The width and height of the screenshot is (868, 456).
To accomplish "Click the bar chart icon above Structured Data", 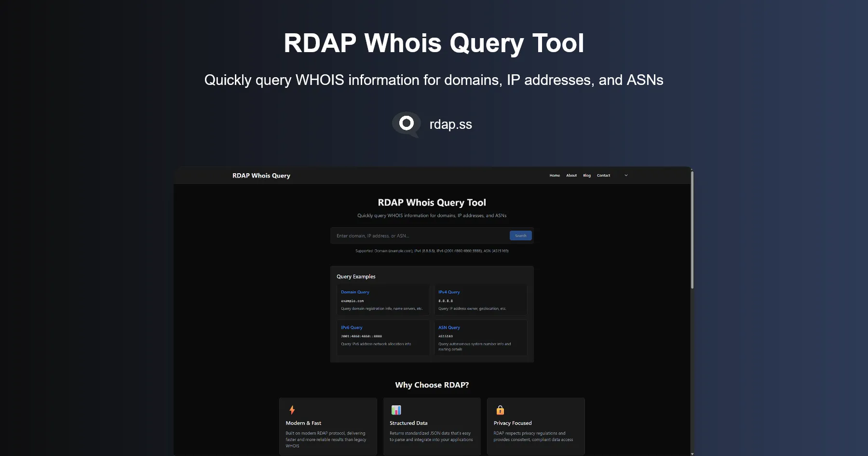I will click(395, 410).
